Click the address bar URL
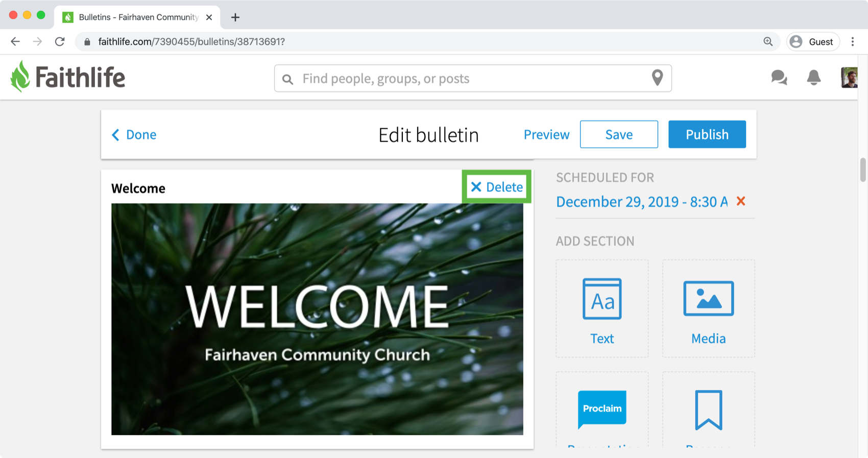The width and height of the screenshot is (868, 458). [x=191, y=42]
